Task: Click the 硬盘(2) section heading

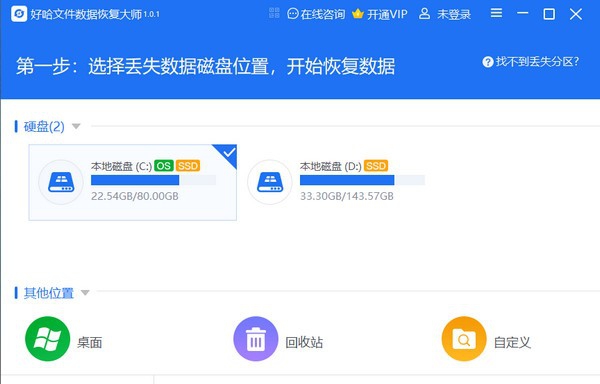Action: 44,126
